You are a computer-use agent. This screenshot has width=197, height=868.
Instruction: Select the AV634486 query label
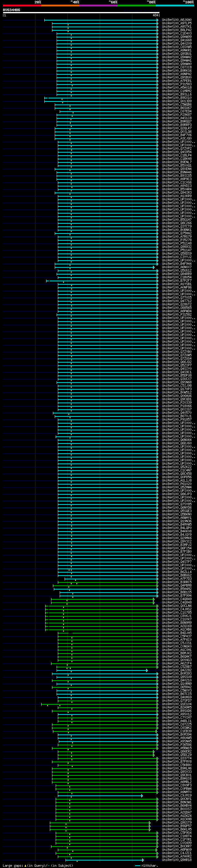(x=11, y=10)
